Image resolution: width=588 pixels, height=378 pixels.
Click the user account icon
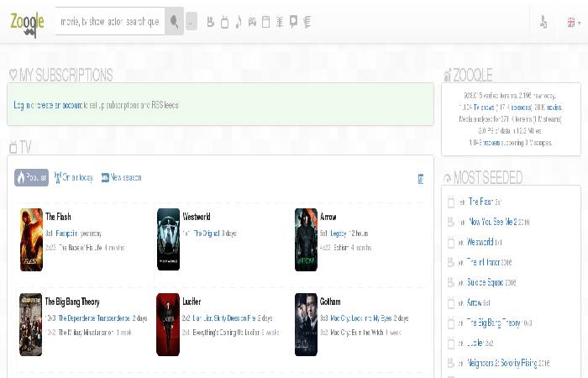click(x=543, y=23)
